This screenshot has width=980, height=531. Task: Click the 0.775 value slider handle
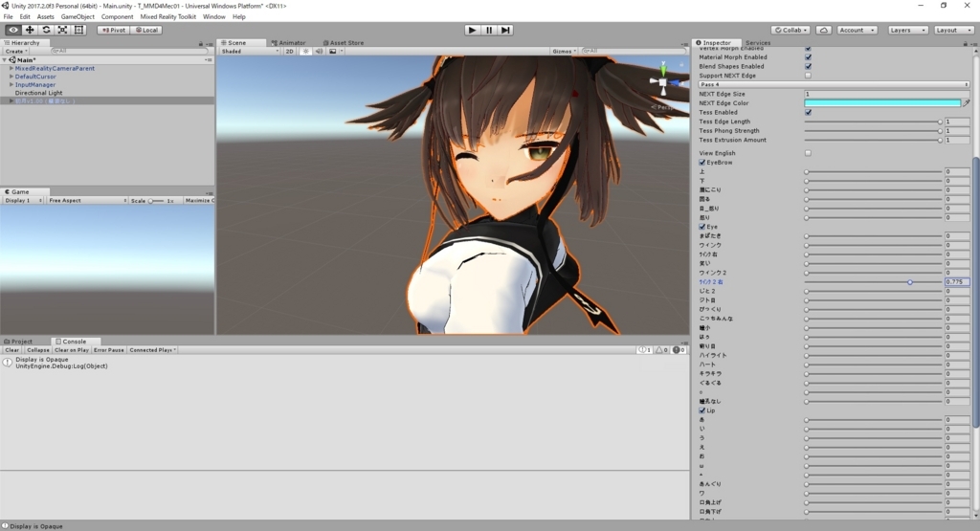coord(910,282)
